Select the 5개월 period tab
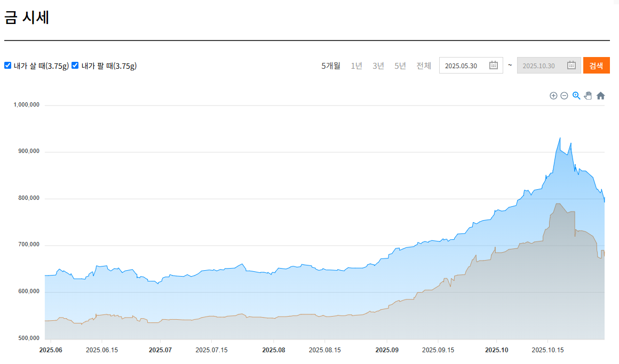Viewport: 619px width, 364px height. [x=331, y=66]
